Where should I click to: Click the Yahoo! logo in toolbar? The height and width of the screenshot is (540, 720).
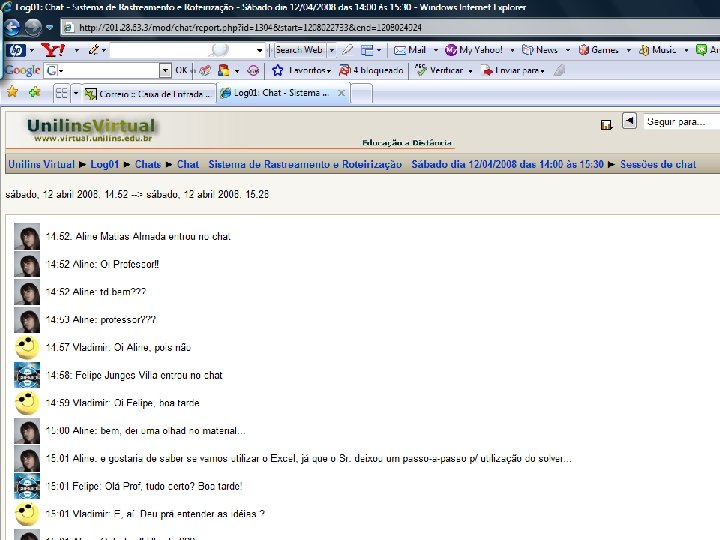coord(53,50)
